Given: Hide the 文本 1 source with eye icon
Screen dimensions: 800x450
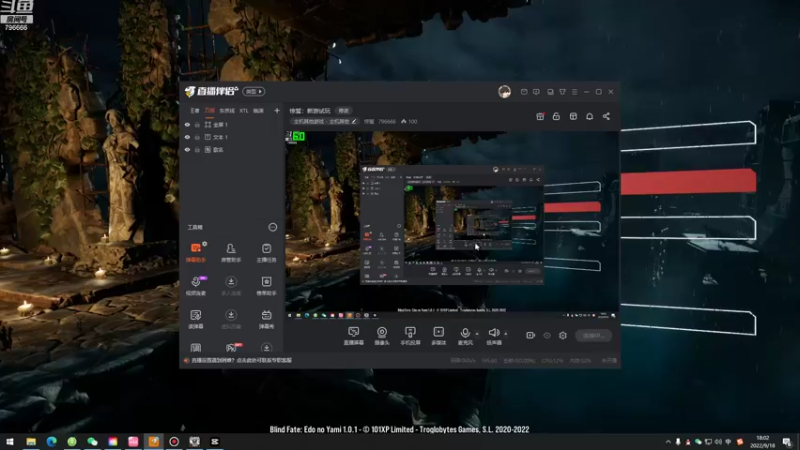Looking at the screenshot, I should pyautogui.click(x=187, y=137).
